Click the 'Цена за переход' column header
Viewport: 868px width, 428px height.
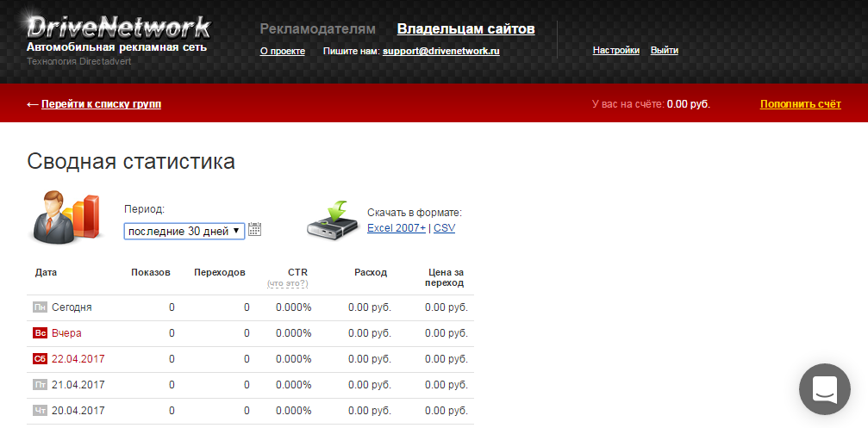tap(445, 277)
